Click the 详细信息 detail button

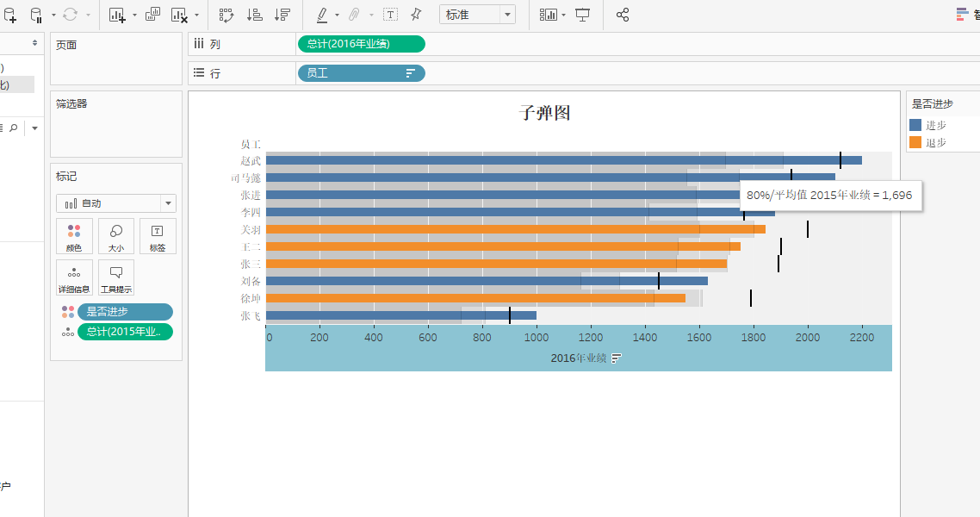74,277
